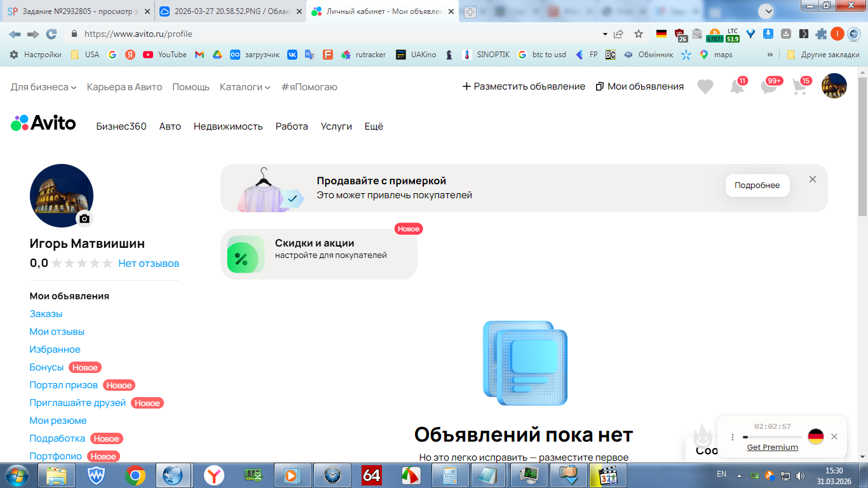Open the "Работа" category
Viewport: 868px width, 488px height.
tap(292, 126)
